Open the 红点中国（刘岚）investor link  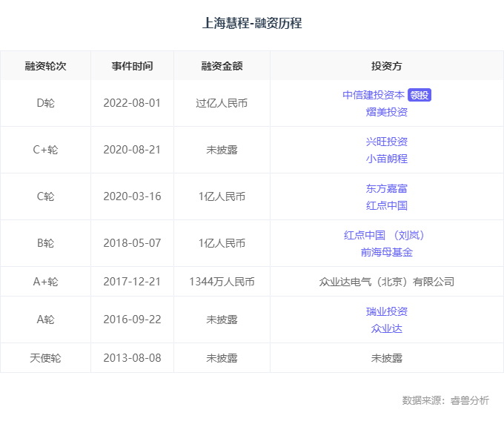point(387,235)
